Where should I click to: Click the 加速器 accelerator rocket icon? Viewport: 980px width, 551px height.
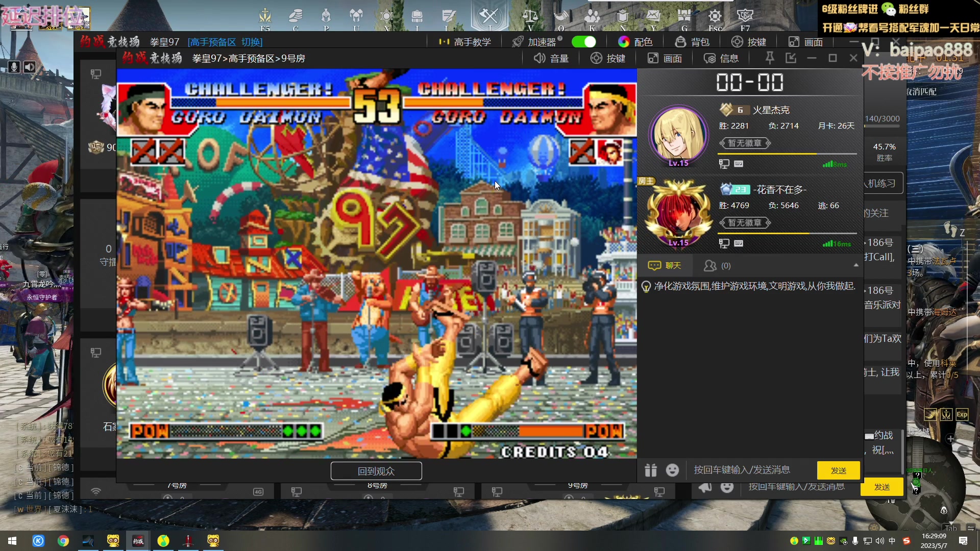(x=518, y=42)
